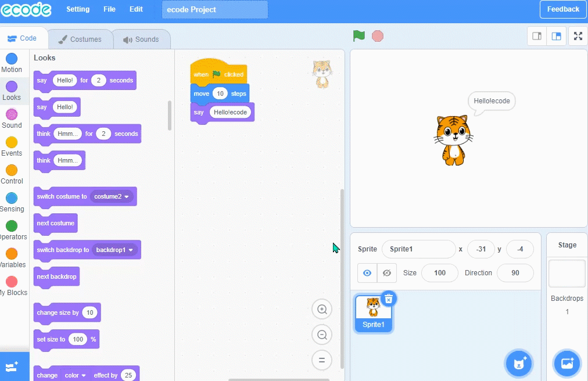Click the Hello!ecode text in say block
This screenshot has height=381, width=588.
[x=230, y=112]
